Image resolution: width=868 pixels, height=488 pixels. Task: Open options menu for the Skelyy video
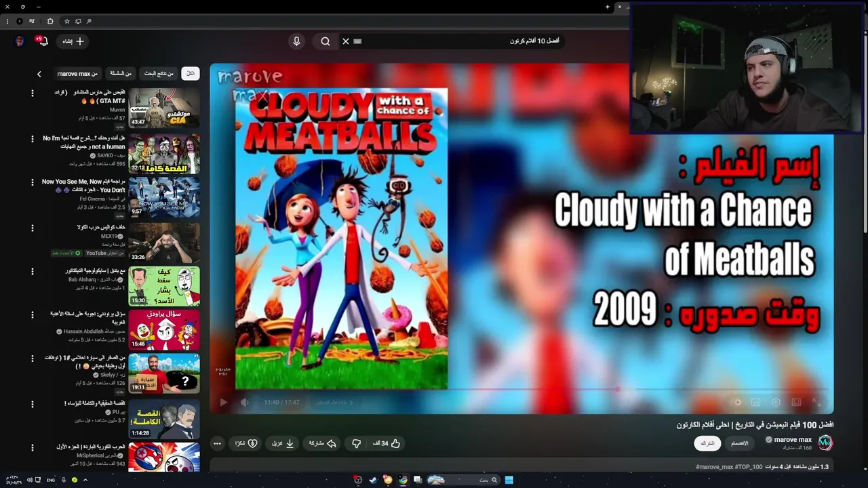pos(32,358)
